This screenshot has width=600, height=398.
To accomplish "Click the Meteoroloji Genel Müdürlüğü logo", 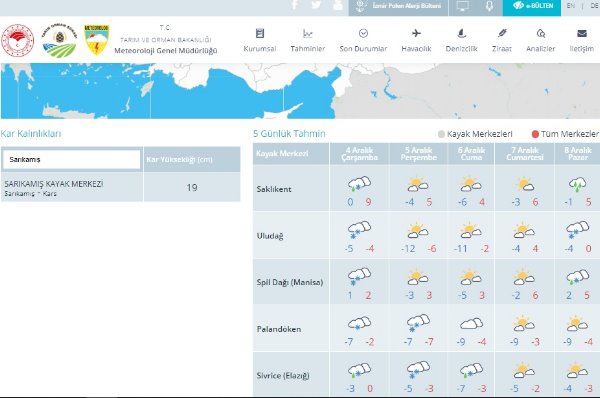I will 96,40.
